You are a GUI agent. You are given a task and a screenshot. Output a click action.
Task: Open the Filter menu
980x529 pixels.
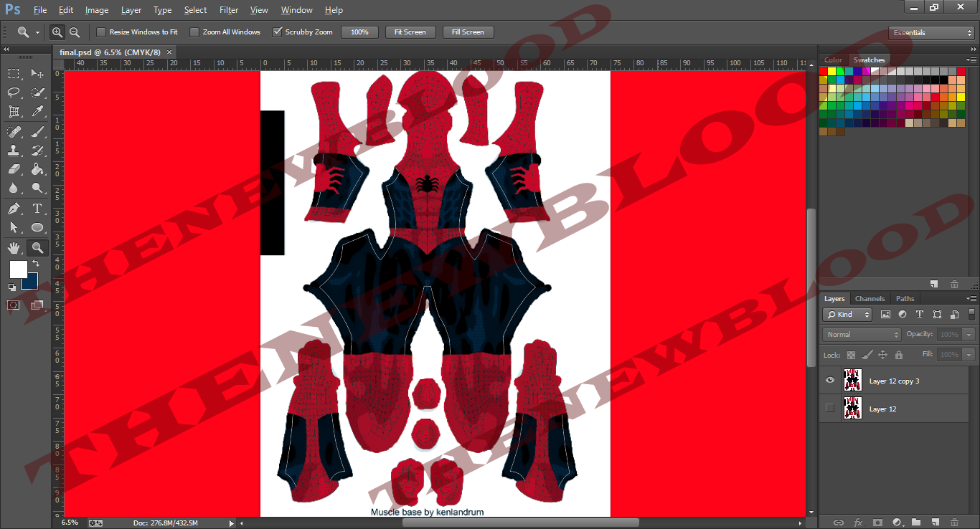229,10
